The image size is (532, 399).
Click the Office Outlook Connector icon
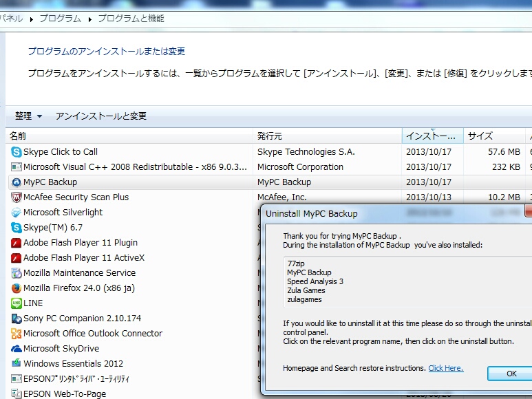tap(17, 334)
